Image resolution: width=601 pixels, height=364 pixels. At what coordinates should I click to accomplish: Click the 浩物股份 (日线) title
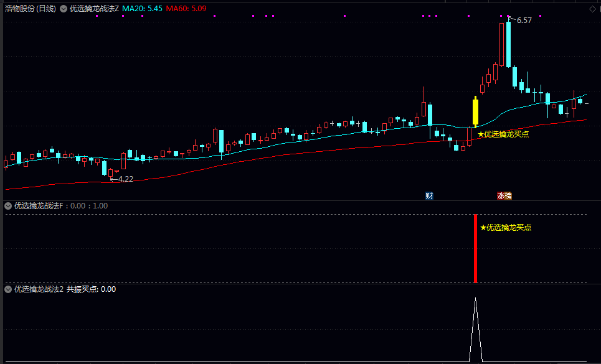[31, 9]
